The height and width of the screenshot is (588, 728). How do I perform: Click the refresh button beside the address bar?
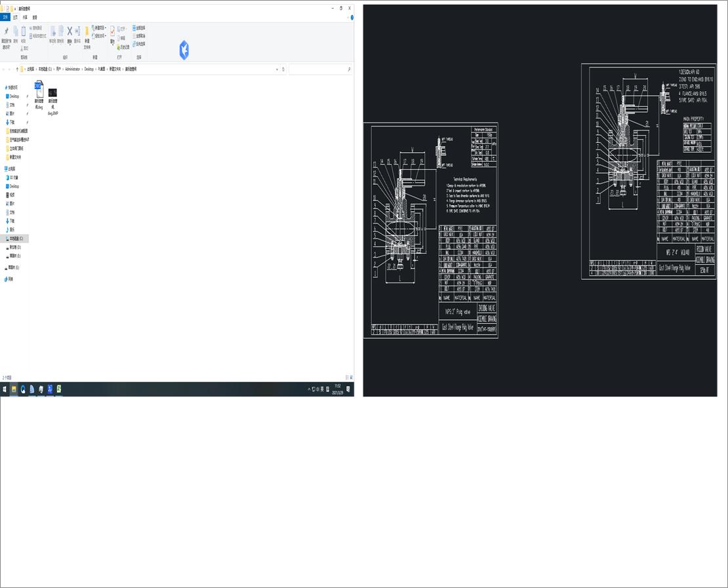(x=283, y=69)
